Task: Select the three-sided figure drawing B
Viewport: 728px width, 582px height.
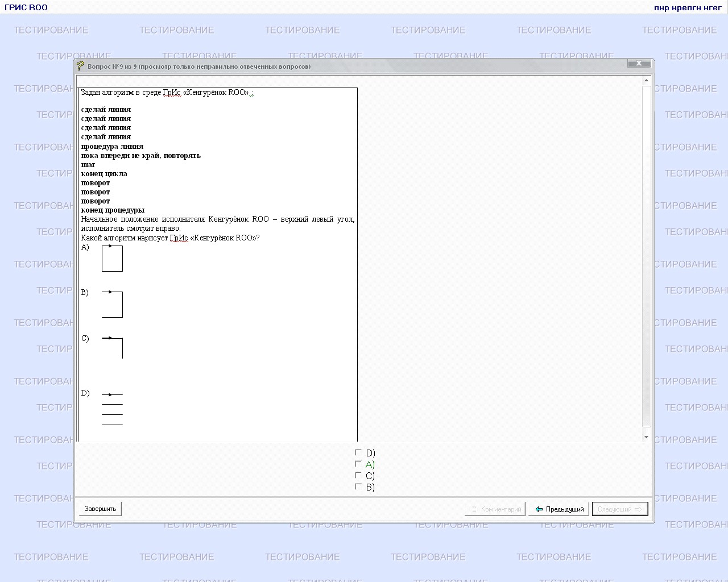Action: pyautogui.click(x=112, y=304)
